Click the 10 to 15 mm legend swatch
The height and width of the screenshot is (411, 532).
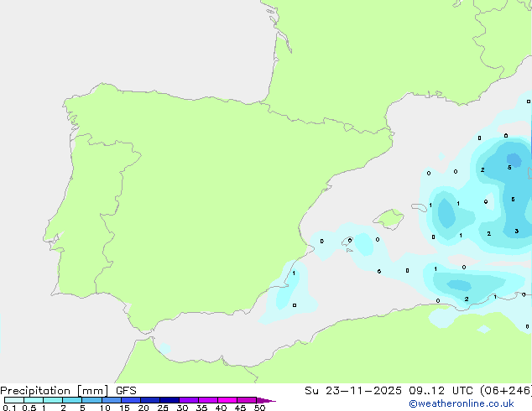pos(112,400)
